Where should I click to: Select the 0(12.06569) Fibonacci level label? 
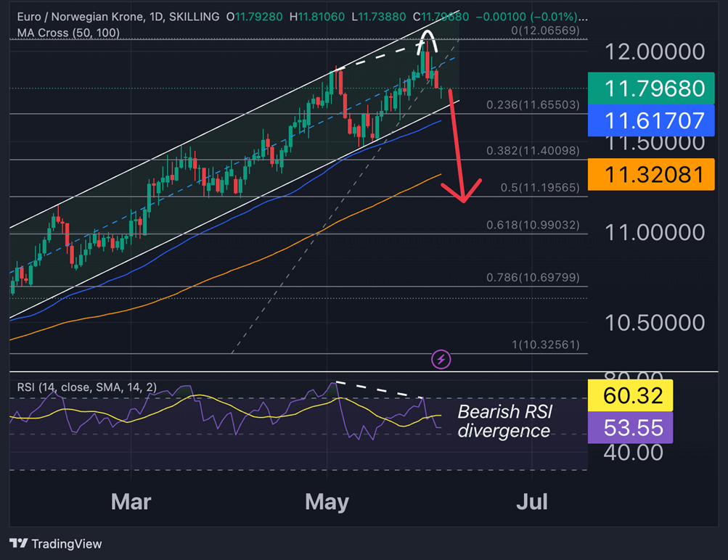(x=546, y=30)
